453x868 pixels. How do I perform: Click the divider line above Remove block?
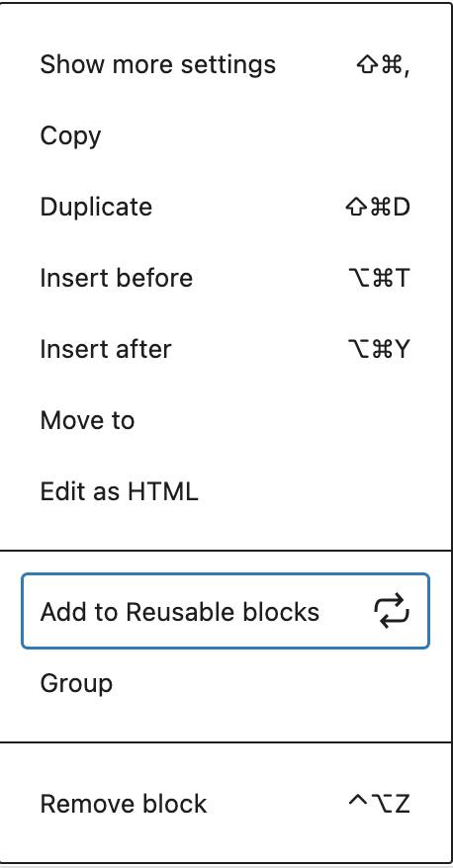tap(226, 742)
